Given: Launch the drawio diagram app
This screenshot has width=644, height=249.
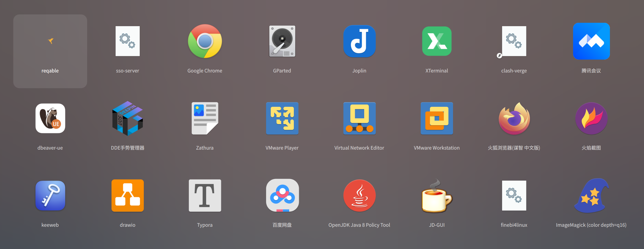Looking at the screenshot, I should pyautogui.click(x=128, y=196).
